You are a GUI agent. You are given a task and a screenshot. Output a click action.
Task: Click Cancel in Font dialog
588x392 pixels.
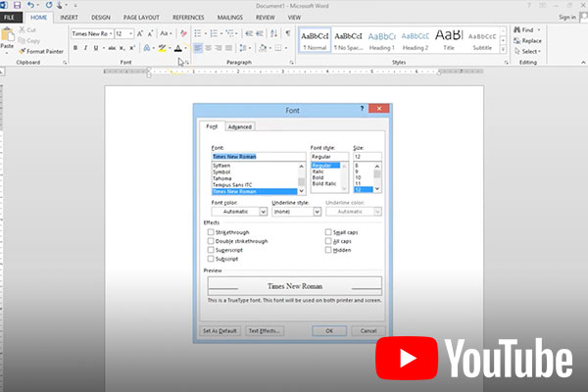tap(368, 331)
